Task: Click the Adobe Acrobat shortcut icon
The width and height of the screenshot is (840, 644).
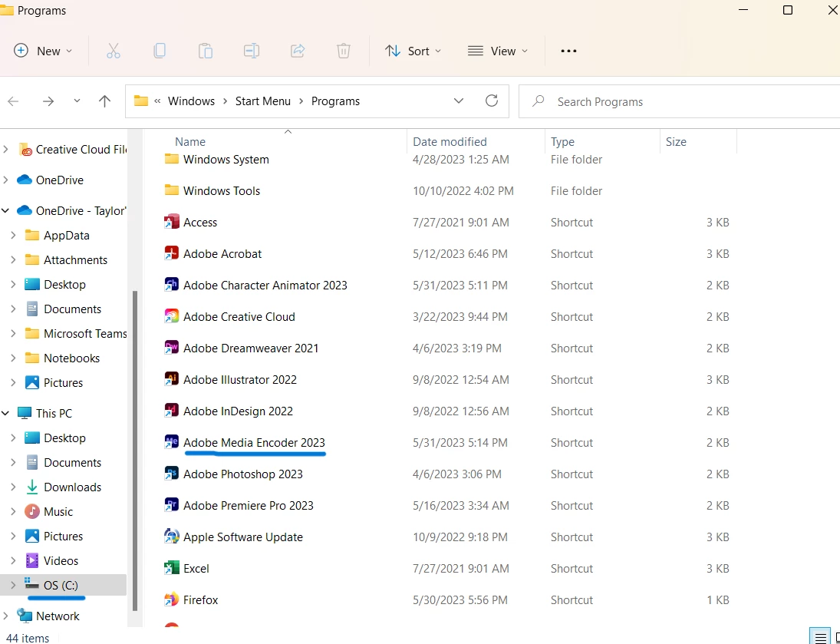Action: [171, 253]
